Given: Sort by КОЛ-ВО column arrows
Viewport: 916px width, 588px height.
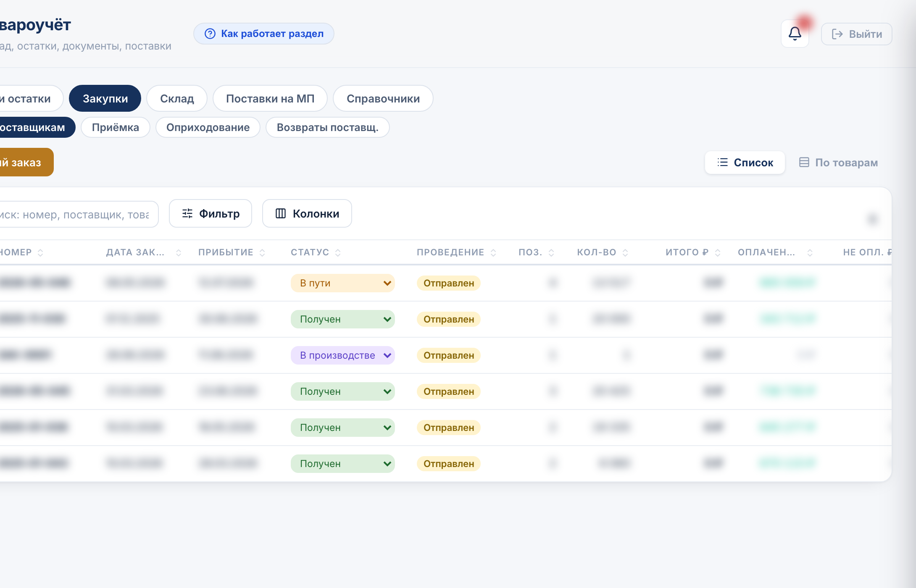Looking at the screenshot, I should click(x=625, y=252).
